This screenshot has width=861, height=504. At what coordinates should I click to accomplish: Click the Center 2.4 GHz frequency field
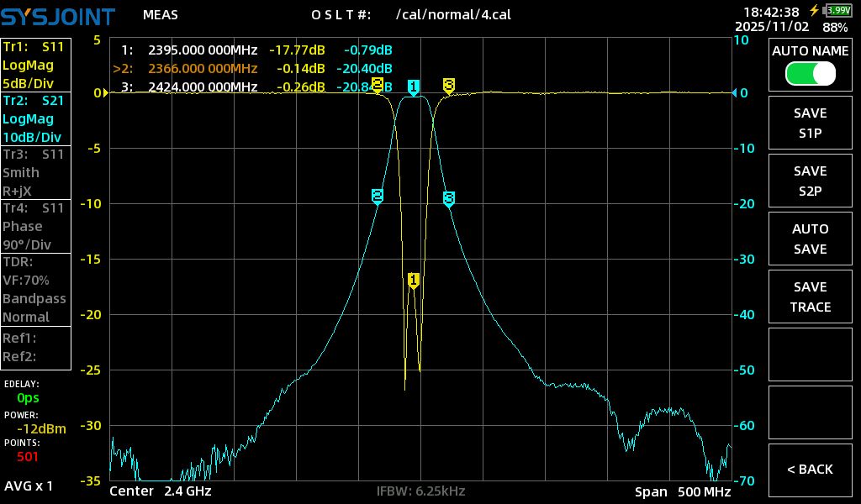161,491
